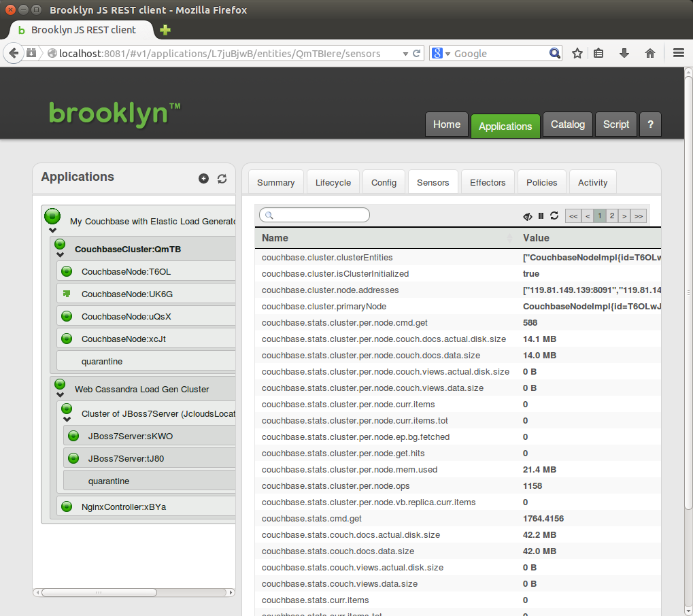Open the Activity tab
The image size is (693, 616).
(592, 182)
